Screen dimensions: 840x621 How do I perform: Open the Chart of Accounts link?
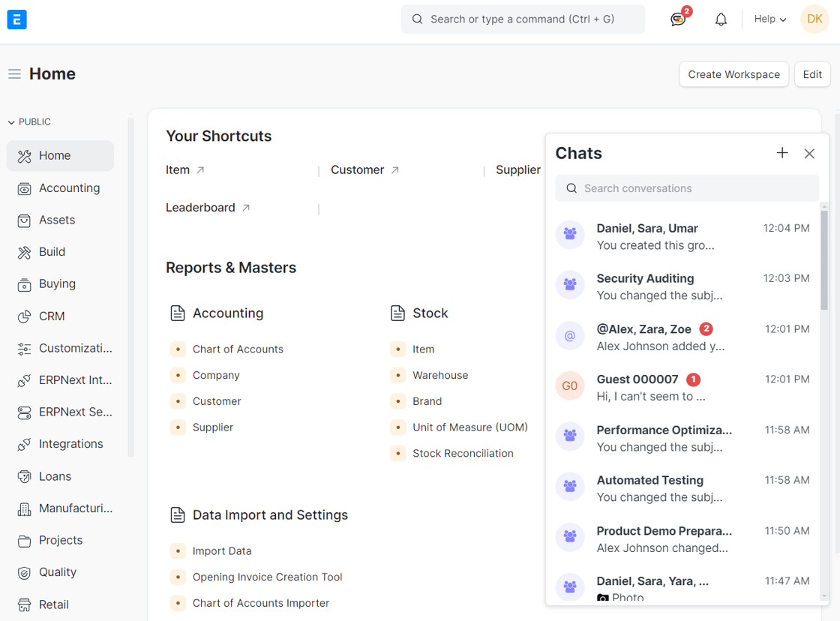click(x=238, y=349)
